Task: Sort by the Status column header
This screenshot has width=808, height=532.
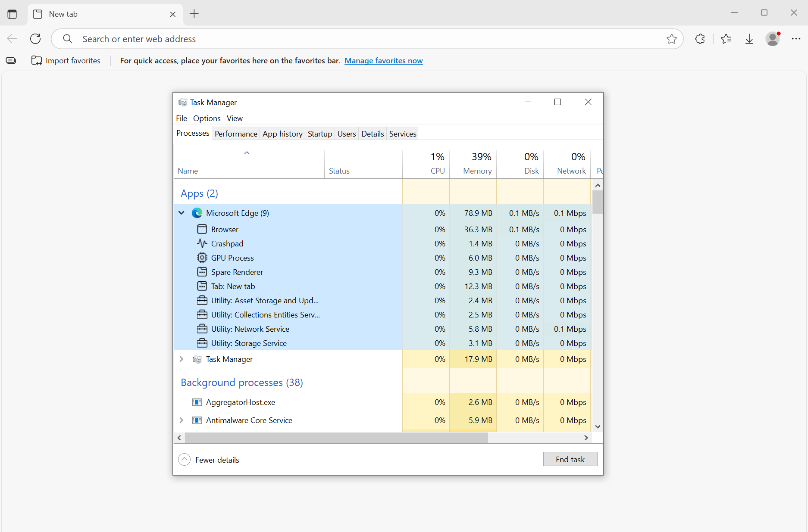Action: point(363,164)
